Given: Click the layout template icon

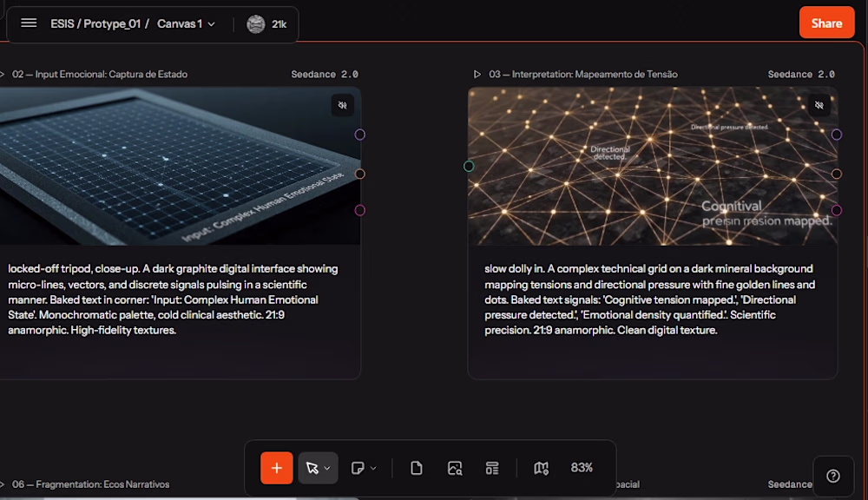Looking at the screenshot, I should click(x=492, y=469).
